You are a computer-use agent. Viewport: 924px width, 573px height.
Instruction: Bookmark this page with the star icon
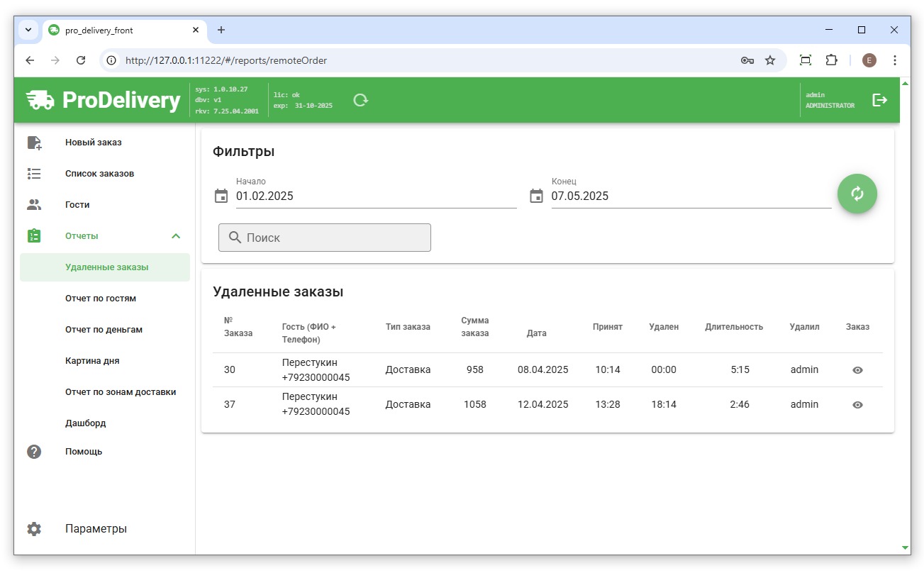click(770, 60)
